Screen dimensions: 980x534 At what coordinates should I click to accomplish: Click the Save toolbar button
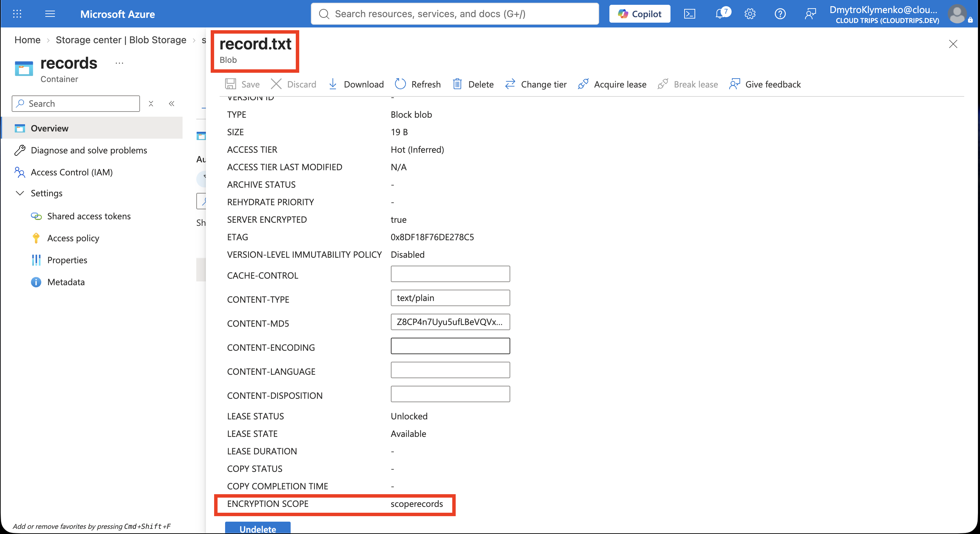pos(242,84)
